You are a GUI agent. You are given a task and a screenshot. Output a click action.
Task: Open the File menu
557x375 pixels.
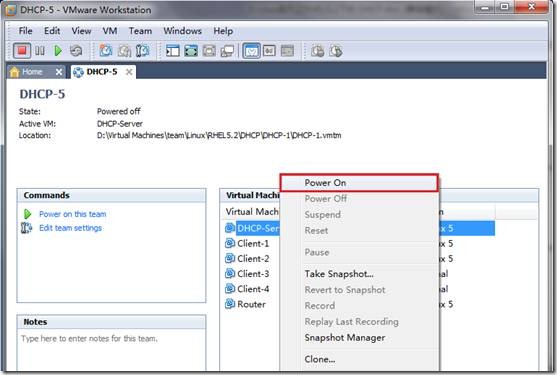(x=26, y=31)
